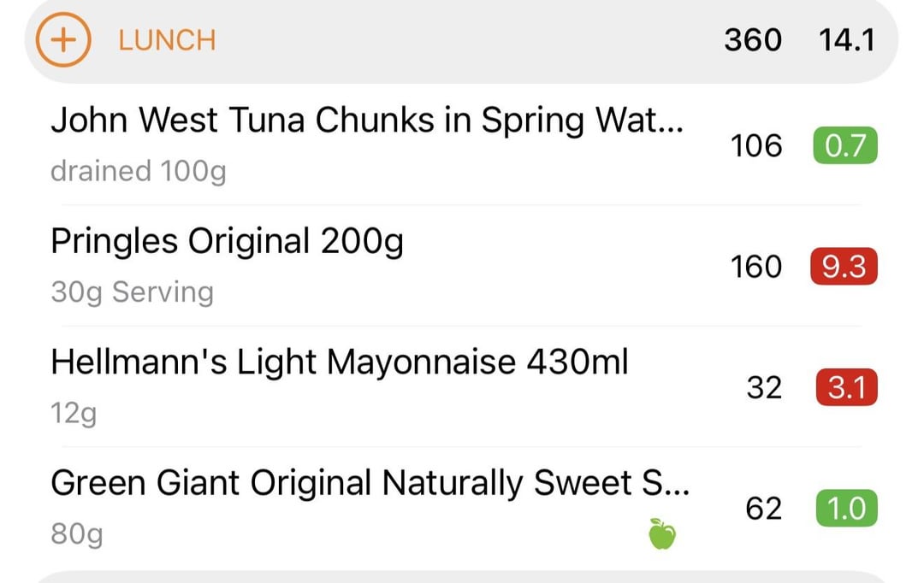The width and height of the screenshot is (924, 583).
Task: Tap the red 3.1 badge
Action: 844,388
